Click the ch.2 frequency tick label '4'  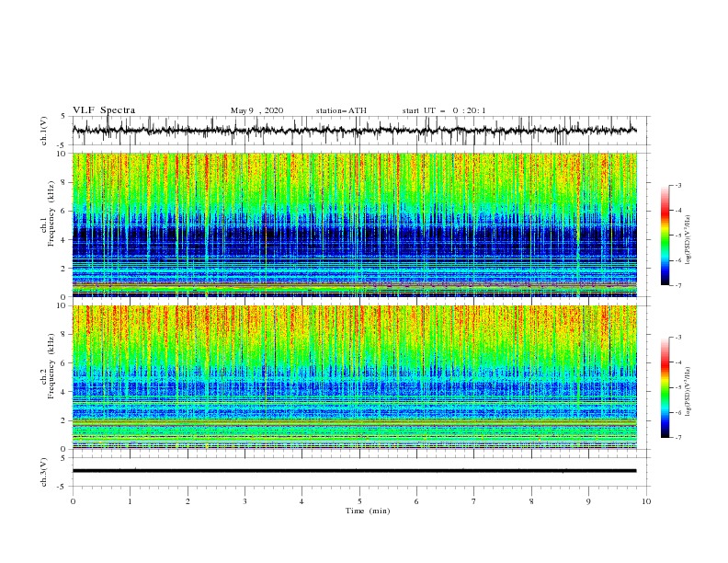[x=64, y=392]
